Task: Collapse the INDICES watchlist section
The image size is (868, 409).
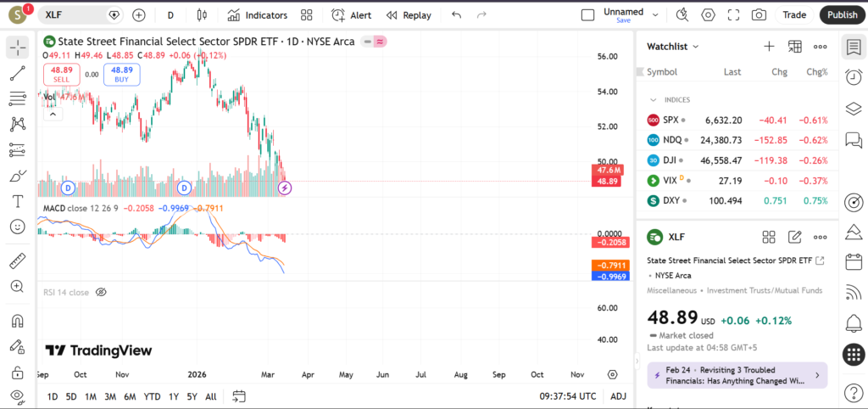Action: [x=654, y=99]
